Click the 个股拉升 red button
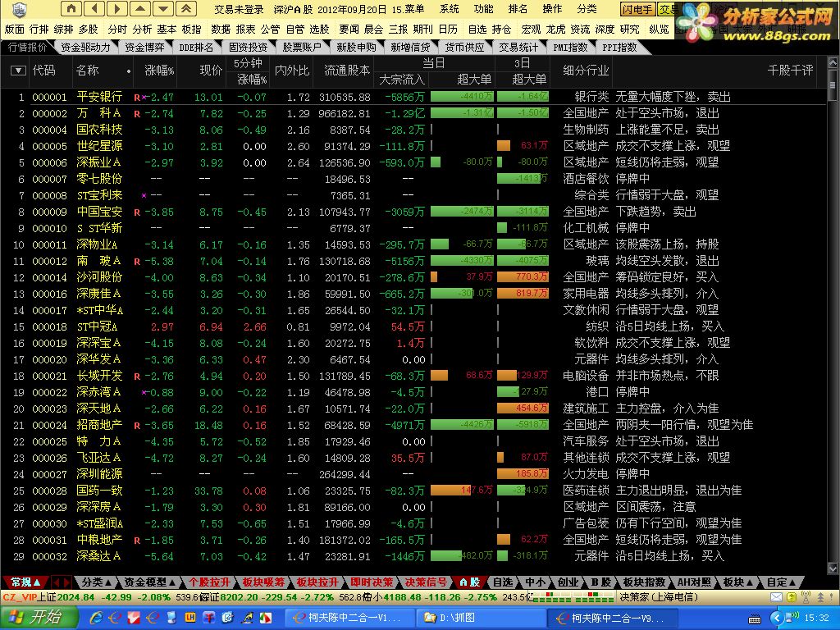This screenshot has width=840, height=630. [209, 582]
